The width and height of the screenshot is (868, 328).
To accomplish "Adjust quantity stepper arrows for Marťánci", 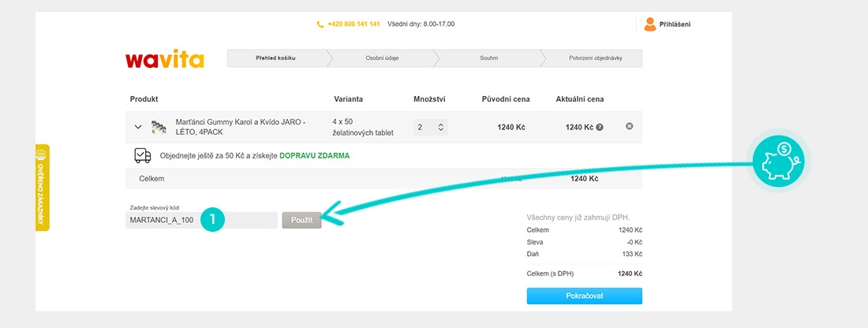I will pos(440,127).
